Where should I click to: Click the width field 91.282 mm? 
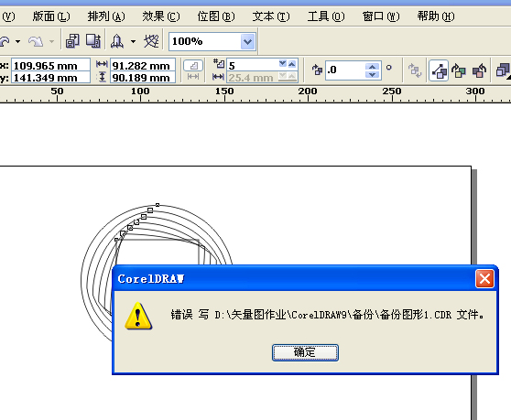click(143, 65)
